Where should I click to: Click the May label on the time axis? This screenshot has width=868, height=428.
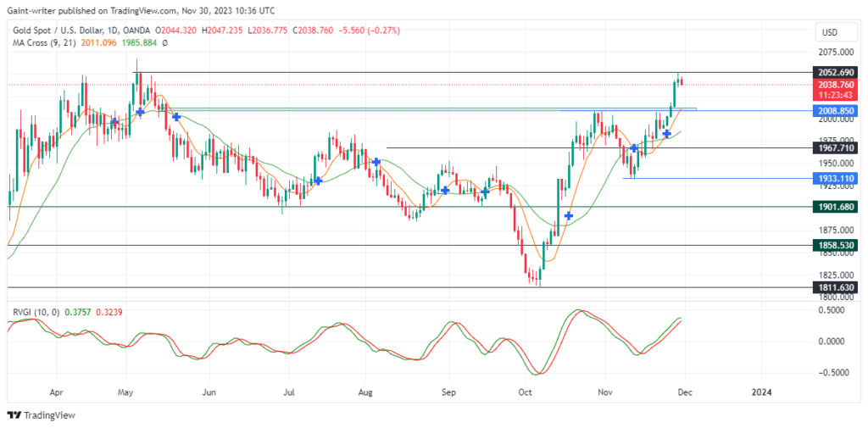click(x=125, y=392)
